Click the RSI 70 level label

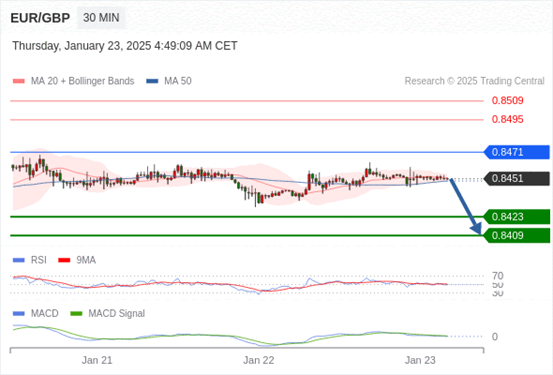coord(498,275)
